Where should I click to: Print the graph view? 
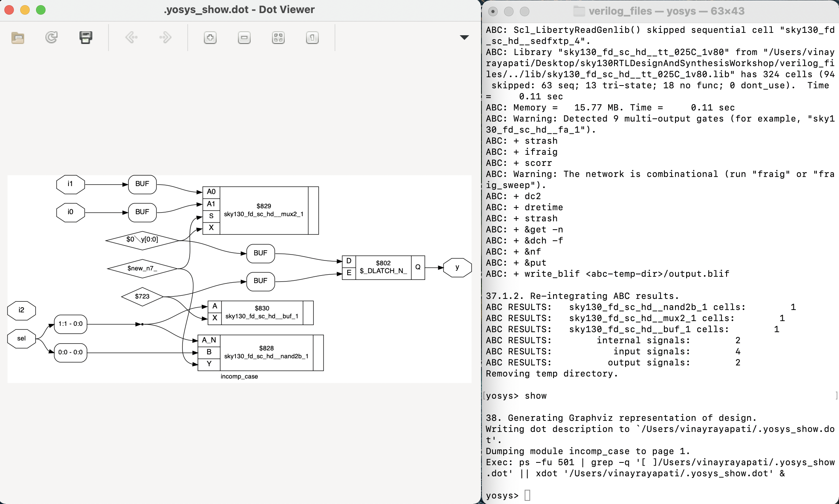point(86,37)
